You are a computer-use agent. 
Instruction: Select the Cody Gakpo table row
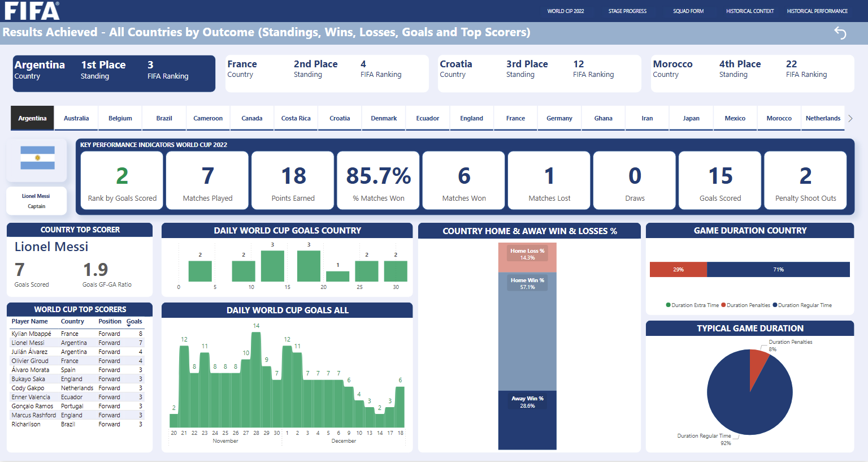pos(77,388)
